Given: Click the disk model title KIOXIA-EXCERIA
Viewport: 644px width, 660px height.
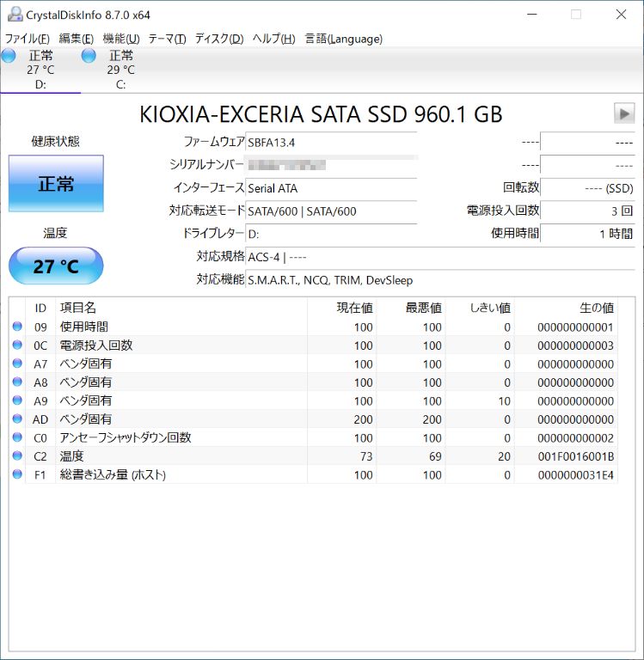Looking at the screenshot, I should 321,114.
